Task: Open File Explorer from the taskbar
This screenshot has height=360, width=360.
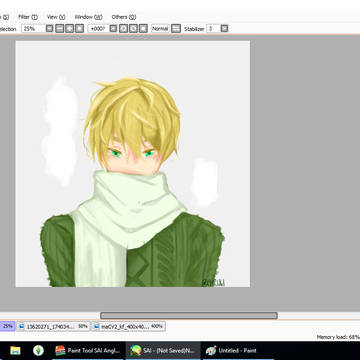Action: (x=15, y=351)
